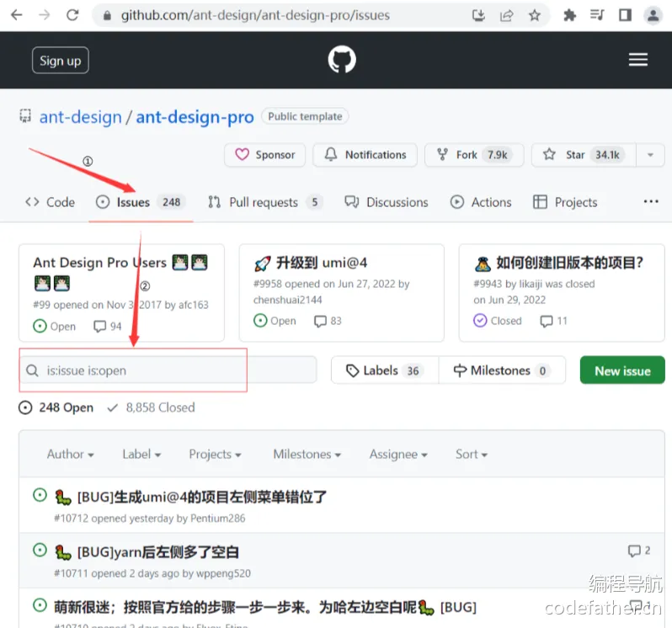Click the afc163 author name on pinned issue #99
This screenshot has width=672, height=628.
[194, 305]
